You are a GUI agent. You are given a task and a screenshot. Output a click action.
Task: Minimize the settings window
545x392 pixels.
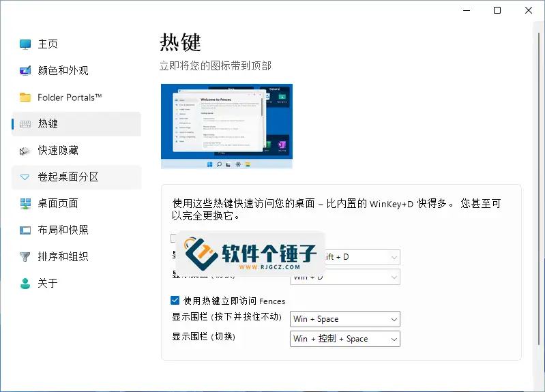pos(467,10)
